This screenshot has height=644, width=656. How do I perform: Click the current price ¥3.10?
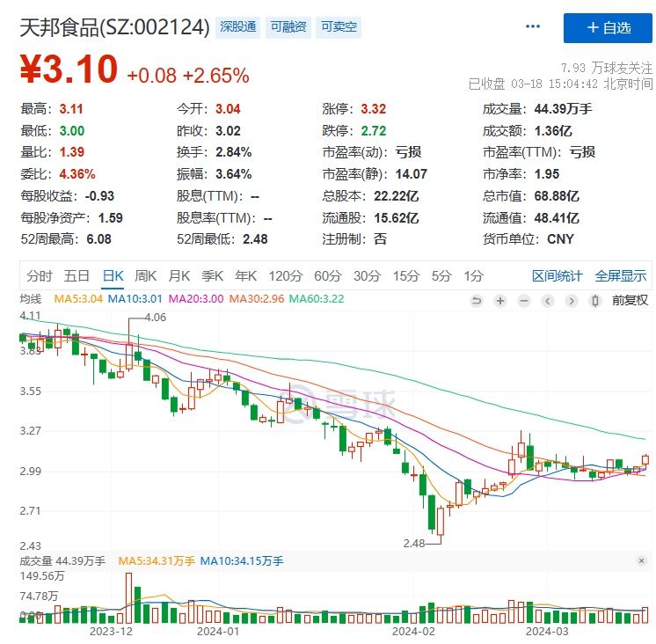click(x=69, y=70)
